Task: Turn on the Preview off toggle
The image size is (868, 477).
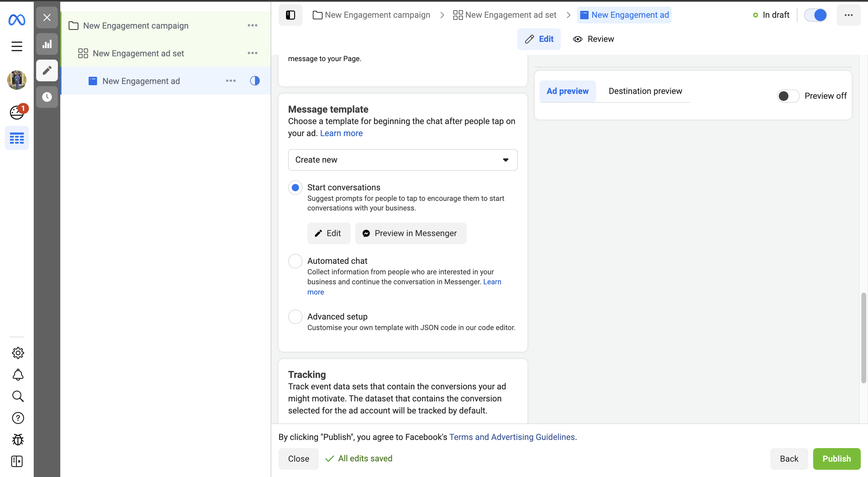Action: 788,96
